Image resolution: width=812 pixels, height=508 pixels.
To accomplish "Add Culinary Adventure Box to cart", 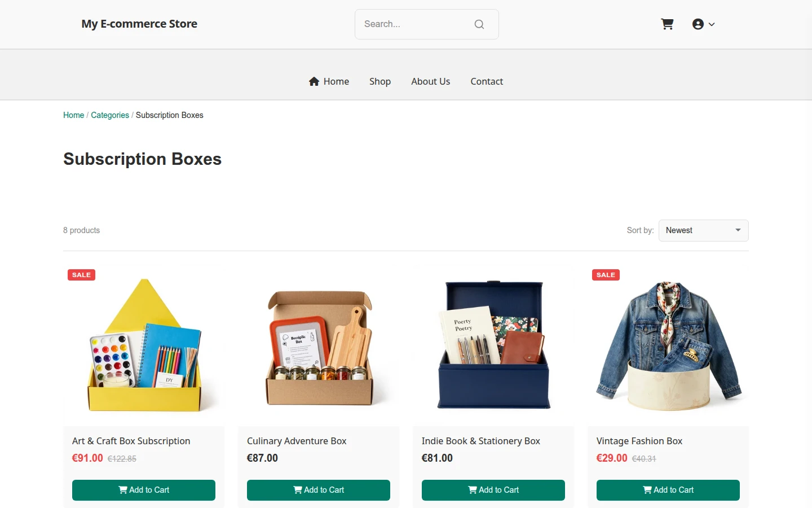I will pos(319,490).
